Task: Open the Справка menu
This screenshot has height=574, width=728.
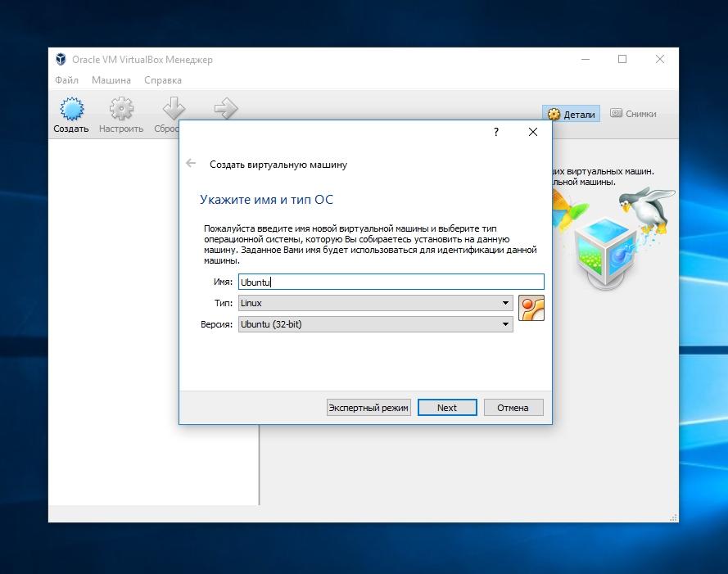Action: (x=162, y=80)
